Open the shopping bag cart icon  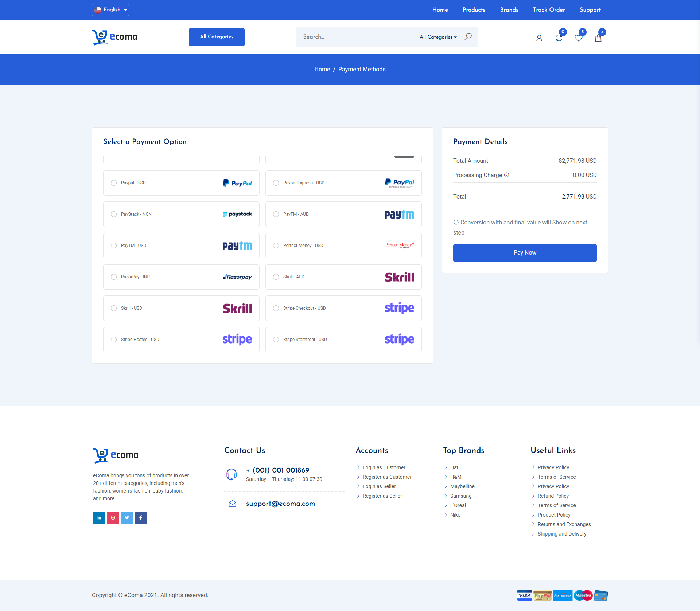tap(598, 38)
